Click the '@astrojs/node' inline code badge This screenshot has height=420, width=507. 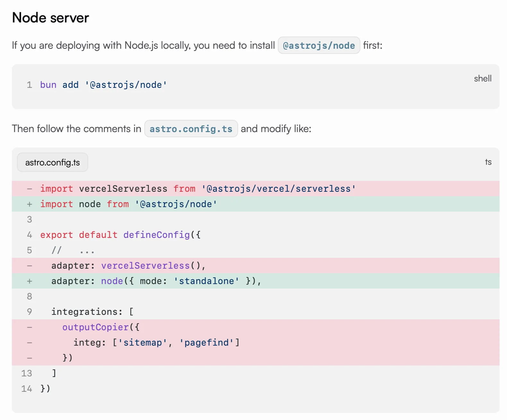(x=319, y=46)
